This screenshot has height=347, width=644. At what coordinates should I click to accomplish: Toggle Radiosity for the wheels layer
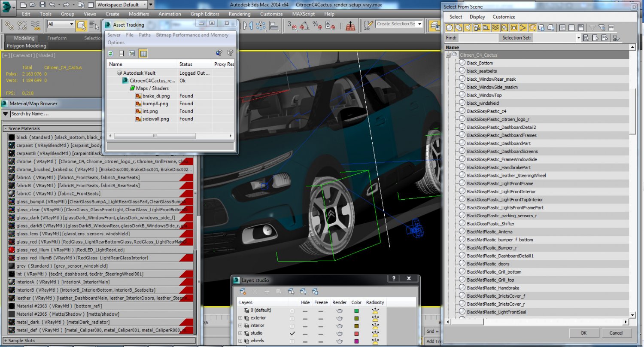(x=375, y=341)
